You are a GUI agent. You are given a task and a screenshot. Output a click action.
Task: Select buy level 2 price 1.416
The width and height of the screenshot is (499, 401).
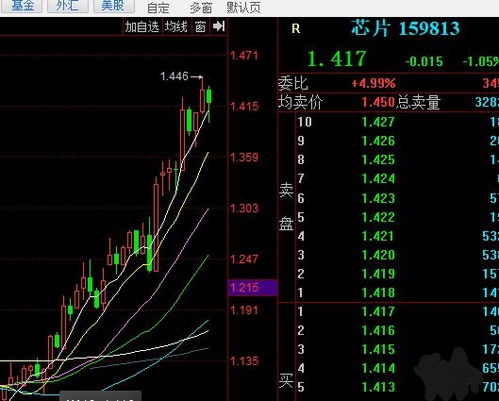[x=378, y=330]
